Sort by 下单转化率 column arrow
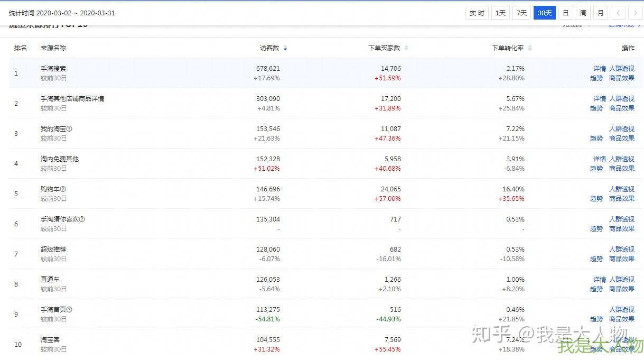The height and width of the screenshot is (360, 644). pos(530,48)
